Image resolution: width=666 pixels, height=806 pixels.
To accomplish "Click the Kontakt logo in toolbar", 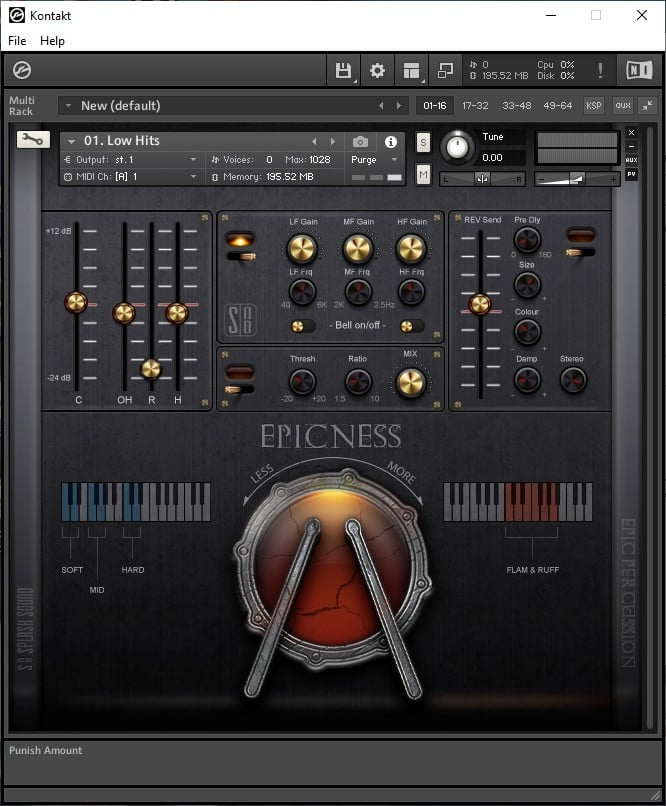I will pyautogui.click(x=22, y=70).
